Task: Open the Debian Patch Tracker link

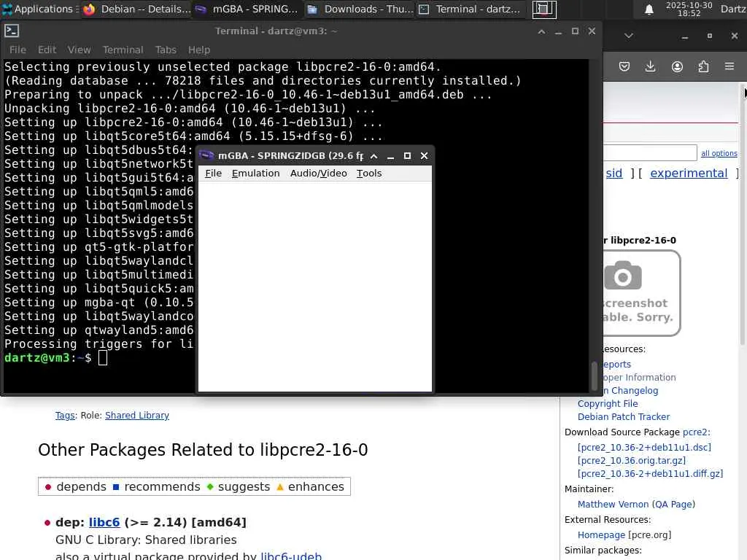Action: click(624, 416)
